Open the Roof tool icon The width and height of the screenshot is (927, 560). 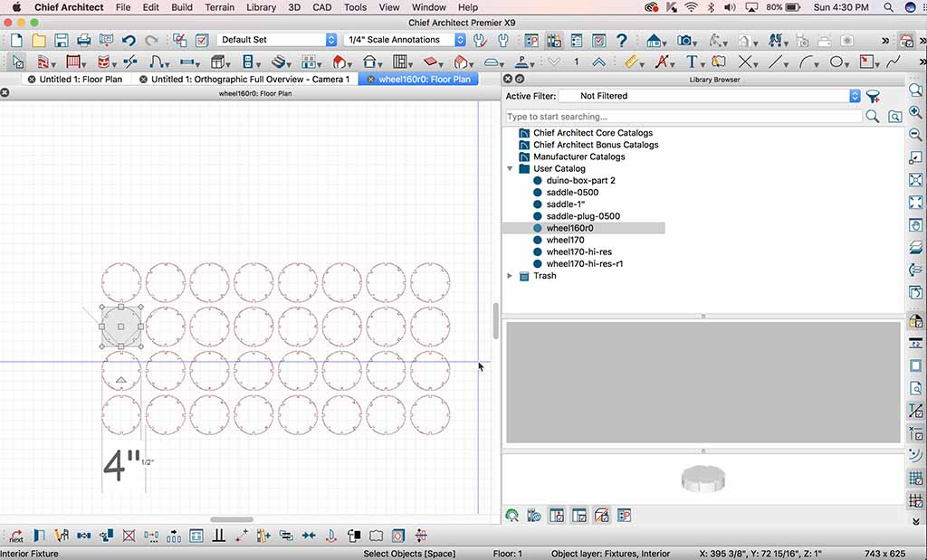tap(339, 62)
